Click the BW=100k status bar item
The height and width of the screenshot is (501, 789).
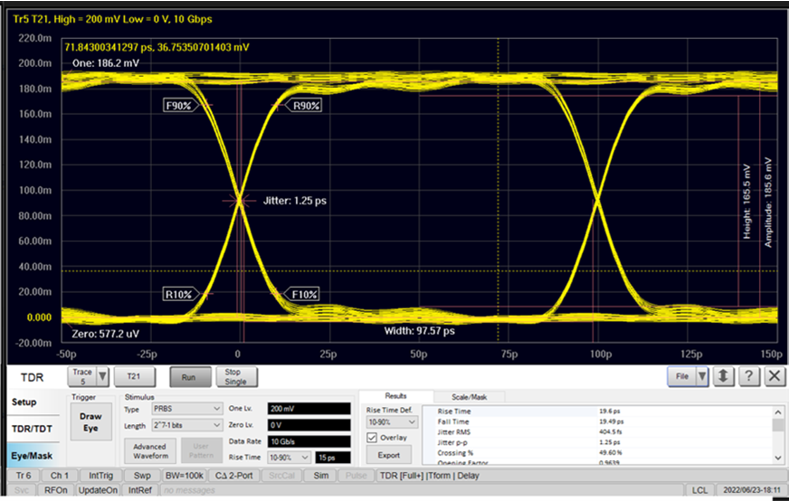click(184, 475)
